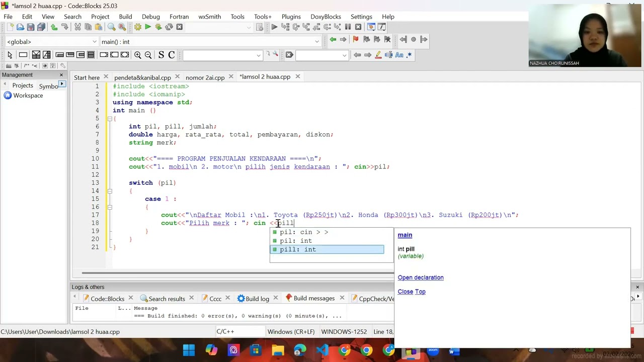The width and height of the screenshot is (644, 362).
Task: Click the Break debugger pause icon
Action: coord(348,27)
